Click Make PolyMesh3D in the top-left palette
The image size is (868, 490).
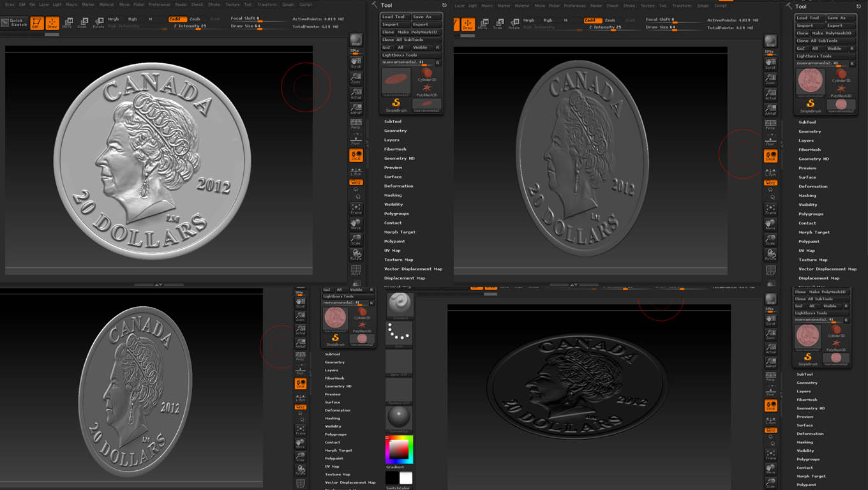coord(419,33)
